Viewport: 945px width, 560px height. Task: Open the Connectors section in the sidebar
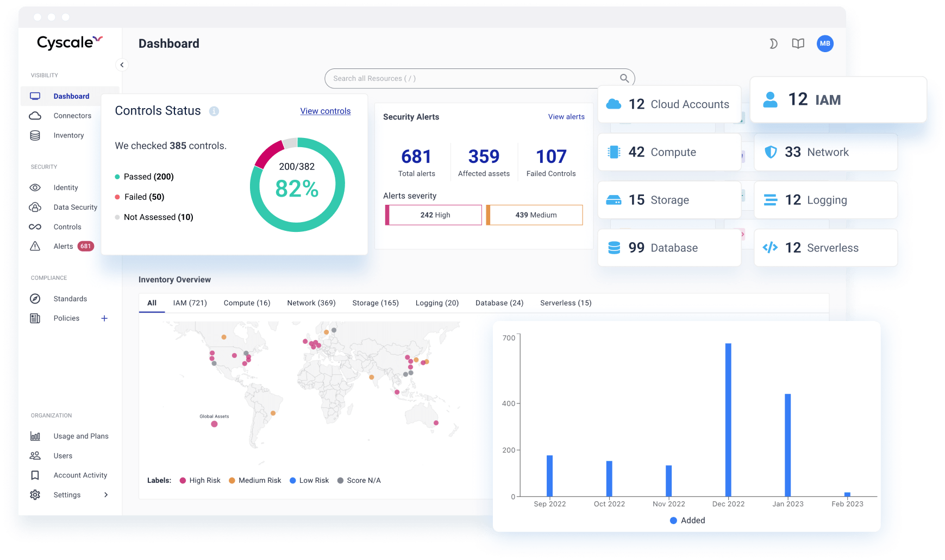(72, 115)
